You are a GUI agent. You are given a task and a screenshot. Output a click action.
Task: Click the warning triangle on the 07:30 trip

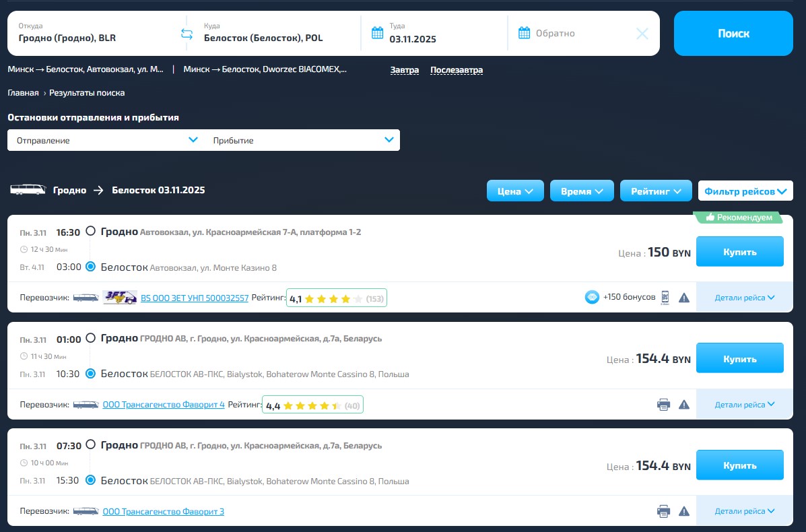coord(684,511)
